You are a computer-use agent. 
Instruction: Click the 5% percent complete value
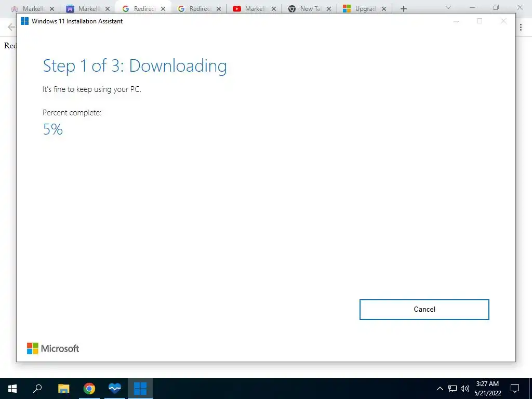53,129
